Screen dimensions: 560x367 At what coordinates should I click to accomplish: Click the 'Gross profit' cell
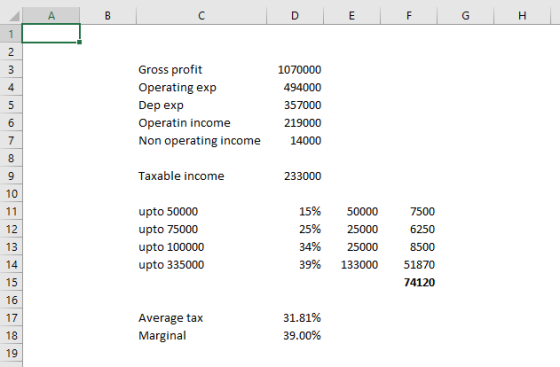[201, 69]
